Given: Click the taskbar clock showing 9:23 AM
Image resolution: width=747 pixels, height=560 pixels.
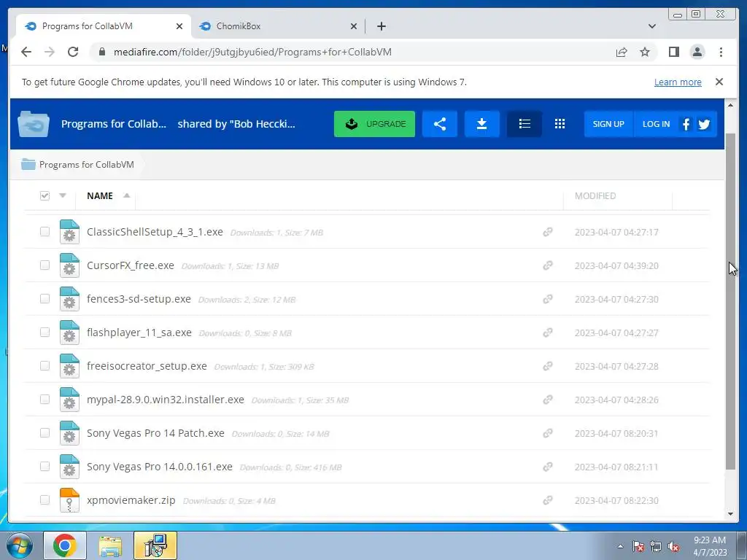Looking at the screenshot, I should click(710, 546).
